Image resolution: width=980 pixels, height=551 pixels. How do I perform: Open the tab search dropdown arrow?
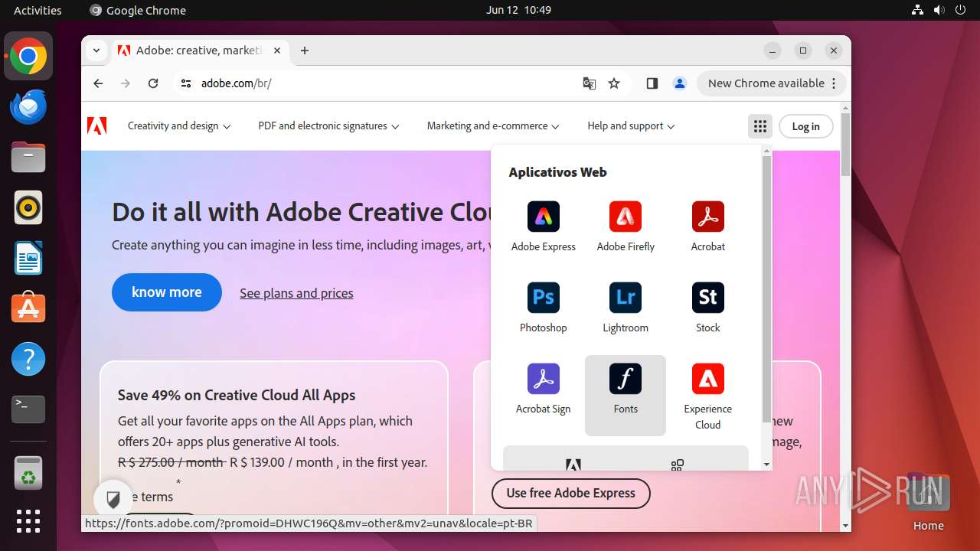click(96, 51)
